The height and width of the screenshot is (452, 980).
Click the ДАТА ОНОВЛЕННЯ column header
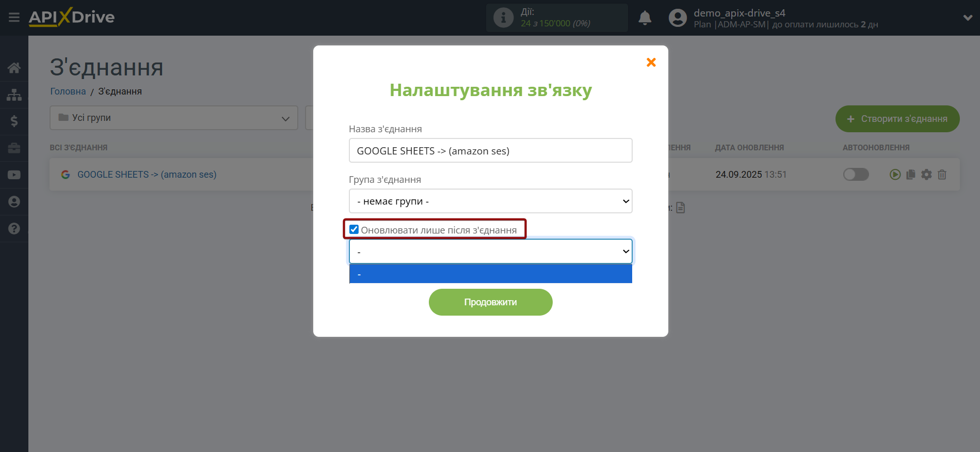pyautogui.click(x=749, y=148)
